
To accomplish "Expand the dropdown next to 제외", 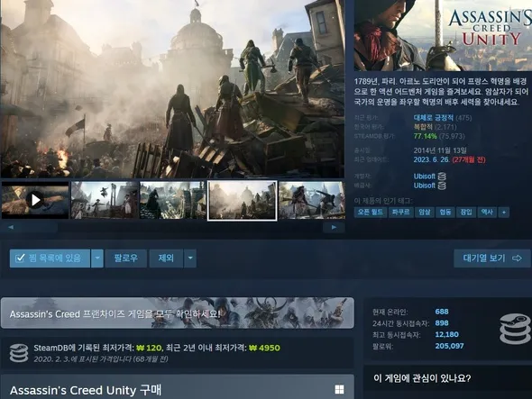I will (190, 258).
